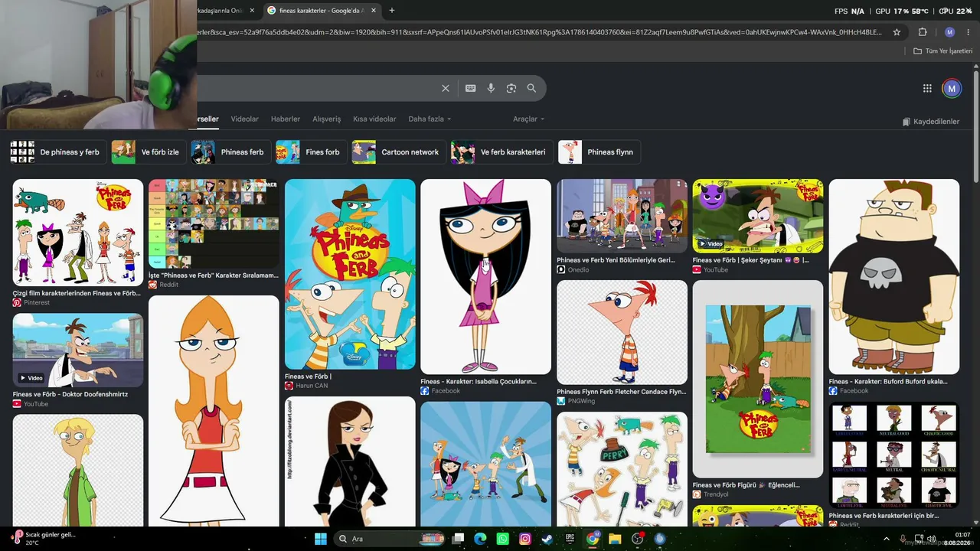Open Epic Games Launcher from the taskbar
The height and width of the screenshot is (551, 980).
(570, 539)
